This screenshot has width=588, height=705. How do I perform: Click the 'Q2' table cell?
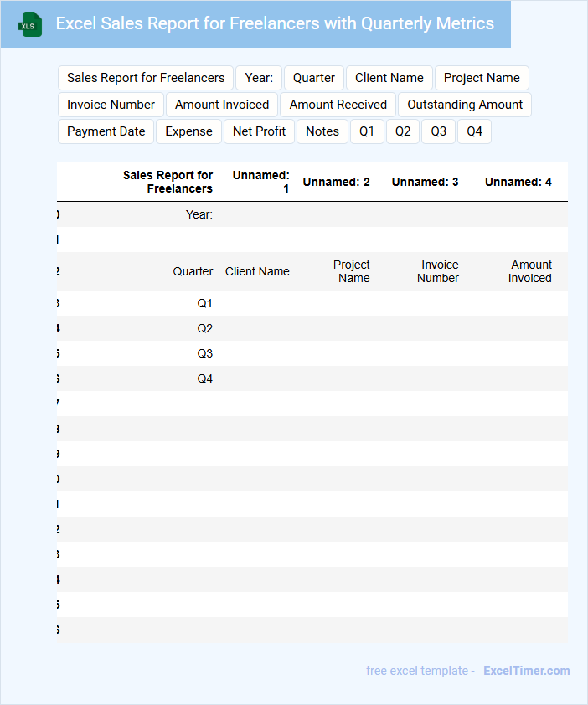pos(204,329)
